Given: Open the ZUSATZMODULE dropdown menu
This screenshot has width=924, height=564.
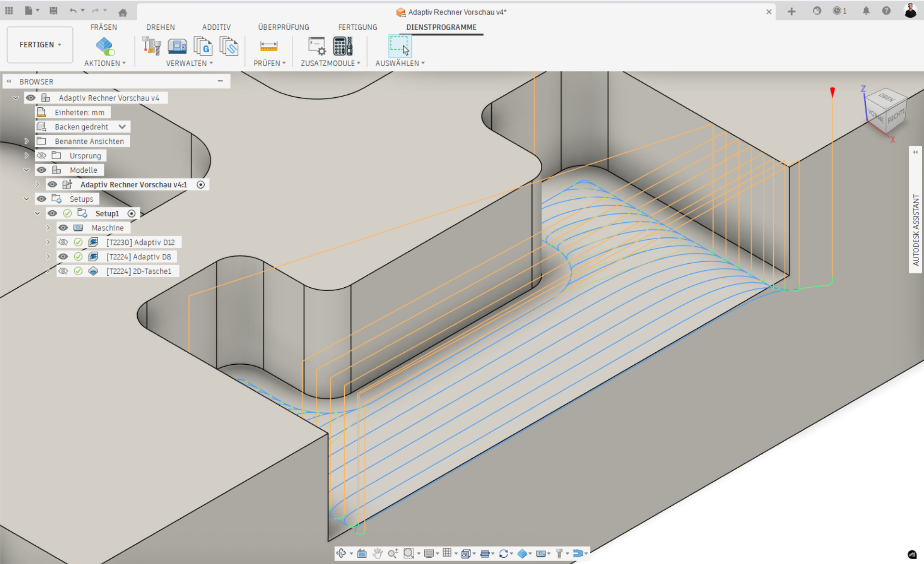Looking at the screenshot, I should pyautogui.click(x=330, y=63).
